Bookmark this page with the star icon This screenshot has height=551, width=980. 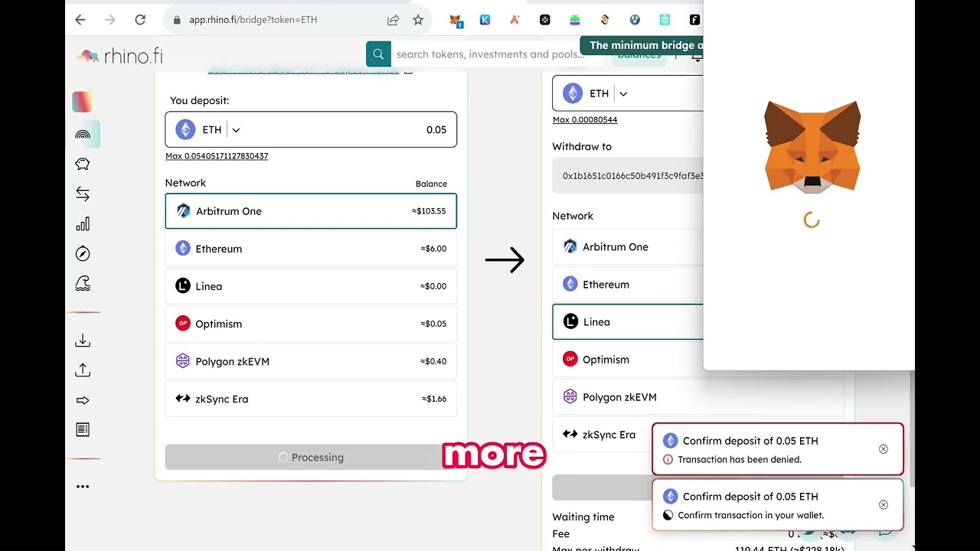418,20
